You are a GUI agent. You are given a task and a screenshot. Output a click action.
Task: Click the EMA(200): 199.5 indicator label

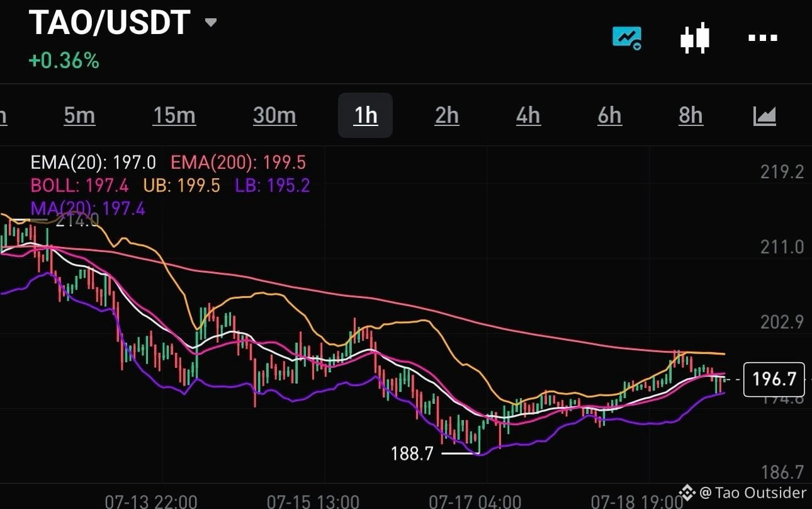238,163
